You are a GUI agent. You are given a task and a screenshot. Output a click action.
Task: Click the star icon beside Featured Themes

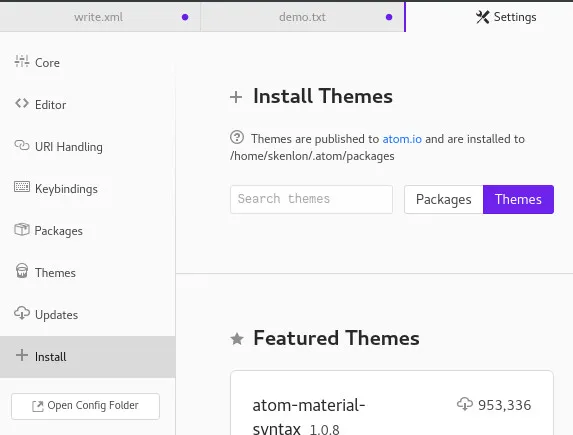pos(237,339)
